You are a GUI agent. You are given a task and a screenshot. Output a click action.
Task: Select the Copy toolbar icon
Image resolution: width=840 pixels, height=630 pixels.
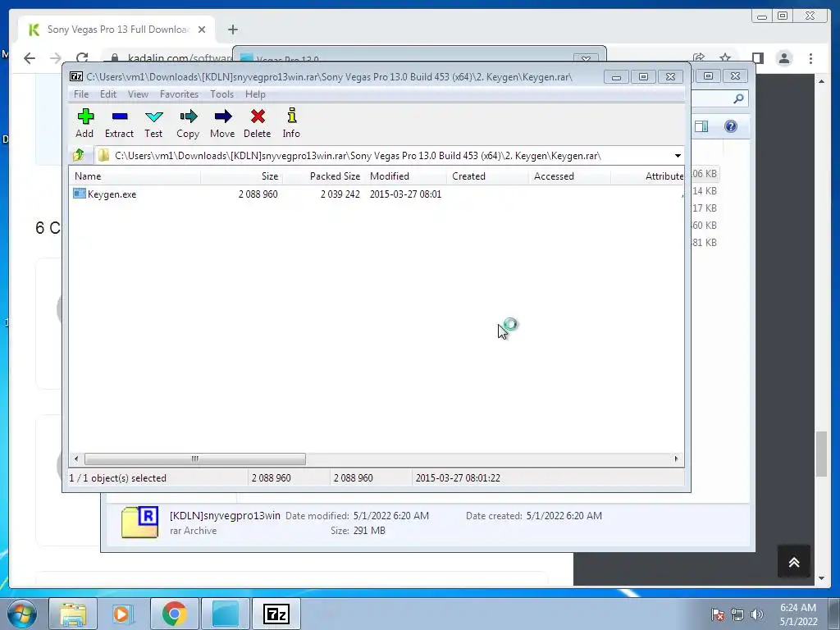188,123
